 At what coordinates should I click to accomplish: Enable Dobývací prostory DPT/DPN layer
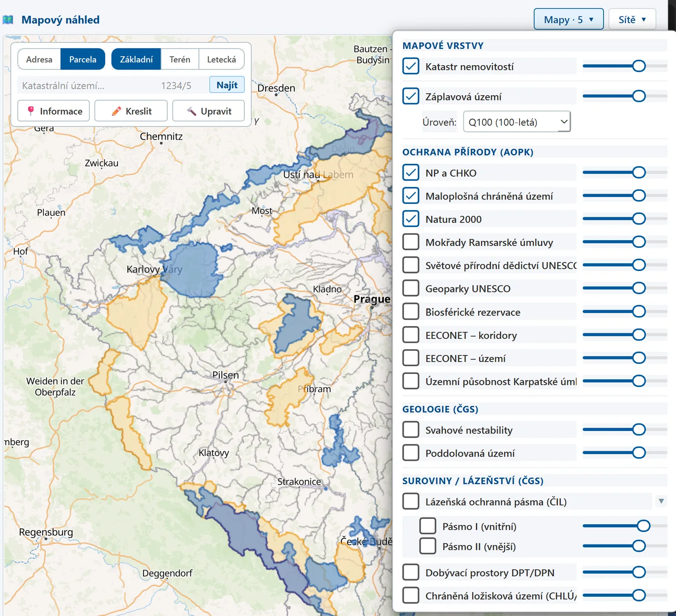[x=411, y=573]
